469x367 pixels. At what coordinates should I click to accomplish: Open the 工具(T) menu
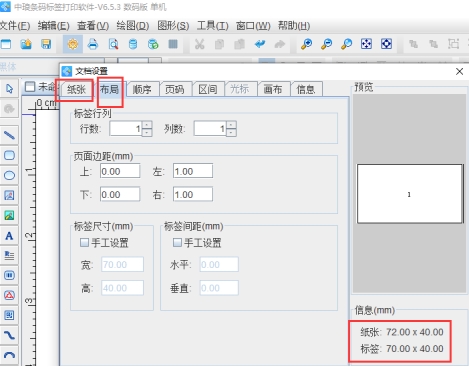click(x=213, y=26)
